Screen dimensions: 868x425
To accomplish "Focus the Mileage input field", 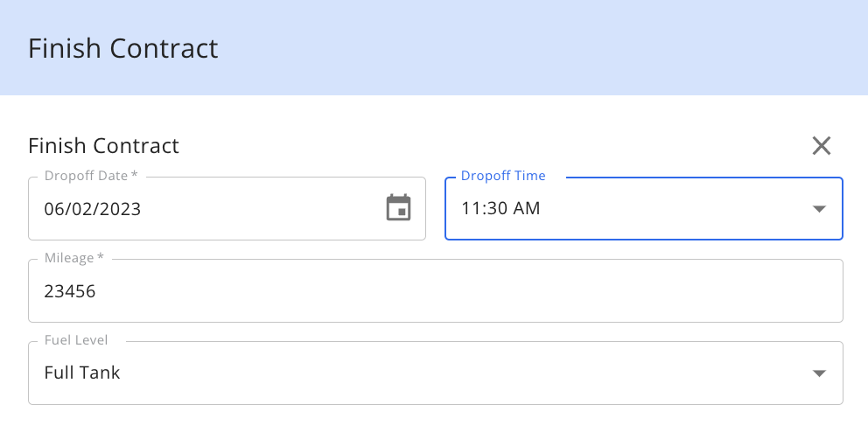I will [436, 290].
